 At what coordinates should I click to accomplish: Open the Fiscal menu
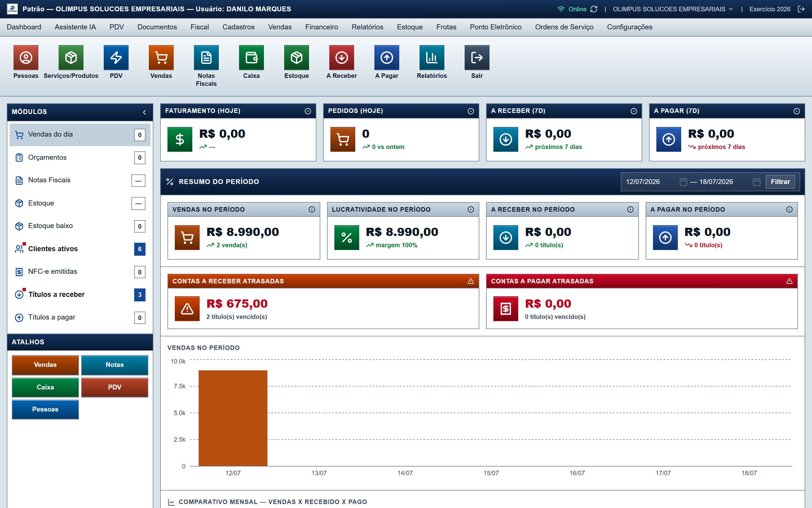coord(200,27)
